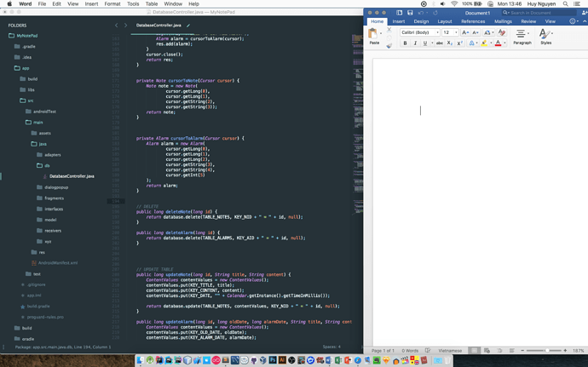This screenshot has width=588, height=367.
Task: Open Illustrator from the Dock
Action: pyautogui.click(x=282, y=361)
